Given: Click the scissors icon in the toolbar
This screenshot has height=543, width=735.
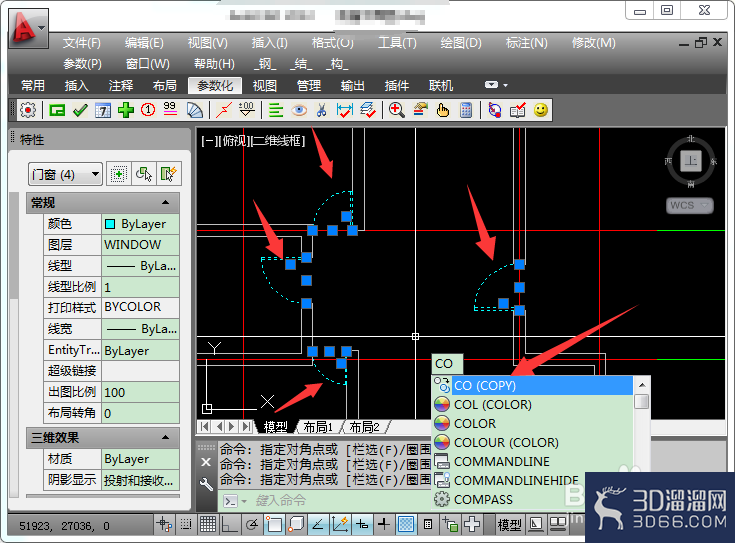Looking at the screenshot, I should coord(322,111).
